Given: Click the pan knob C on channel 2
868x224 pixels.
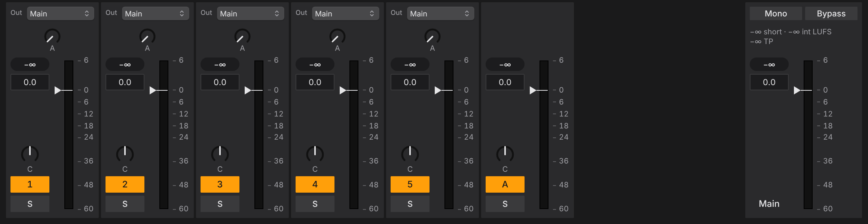Looking at the screenshot, I should pos(125,154).
